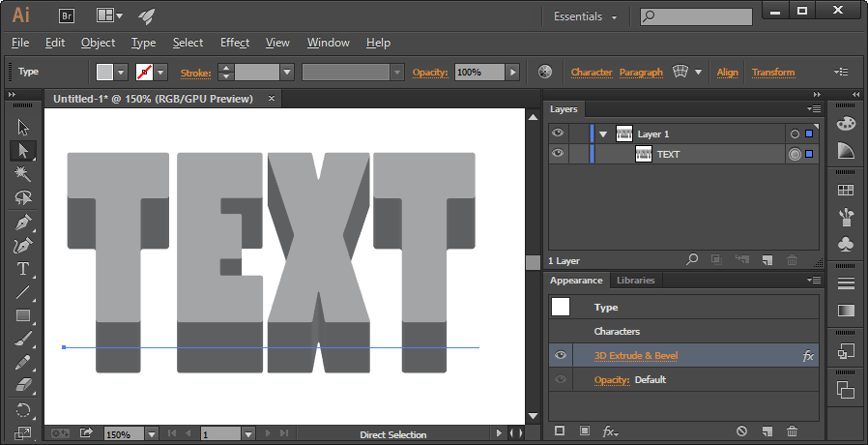Open the Paragraph panel link

(x=641, y=72)
